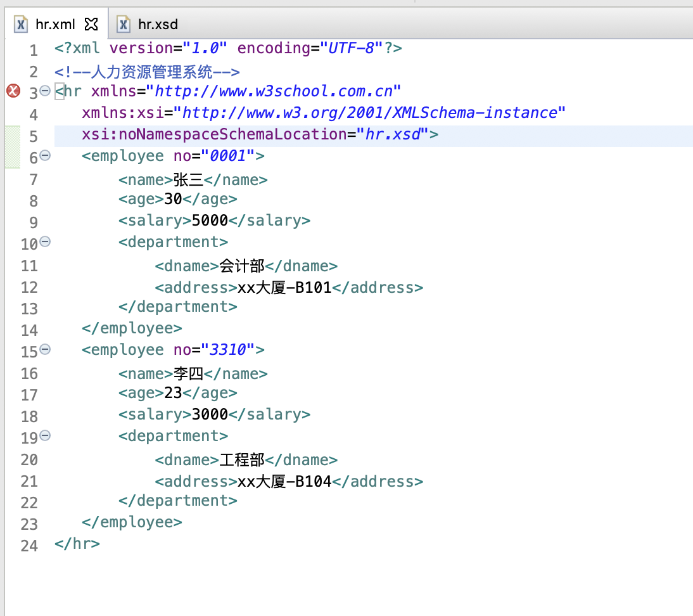Click the name value 李四
This screenshot has height=616, width=693.
188,374
